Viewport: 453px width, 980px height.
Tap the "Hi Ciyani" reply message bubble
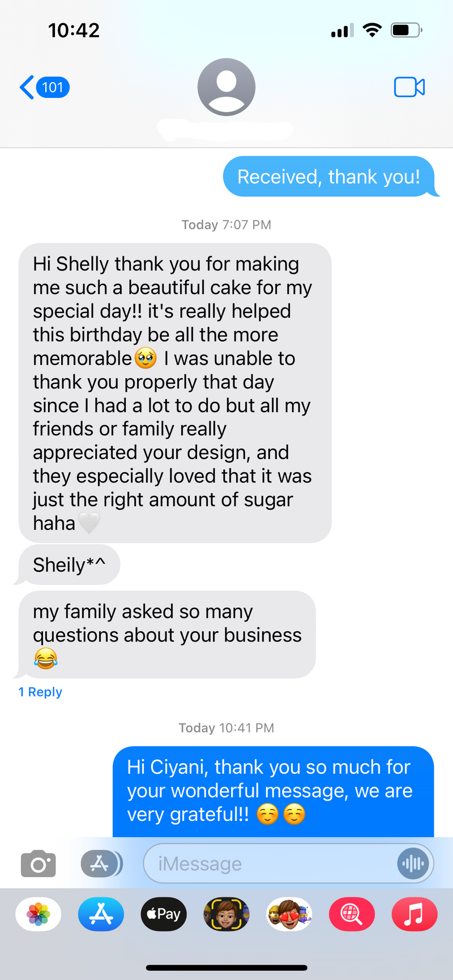click(273, 790)
